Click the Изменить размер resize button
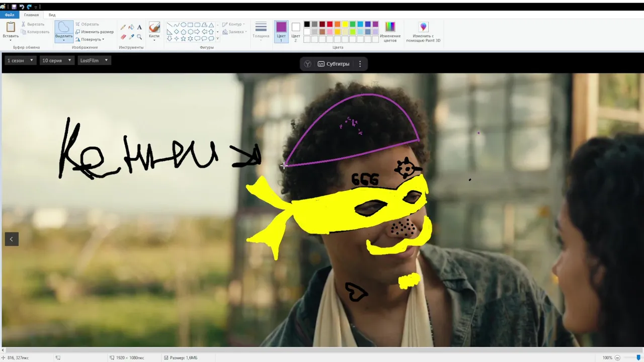 (x=95, y=32)
